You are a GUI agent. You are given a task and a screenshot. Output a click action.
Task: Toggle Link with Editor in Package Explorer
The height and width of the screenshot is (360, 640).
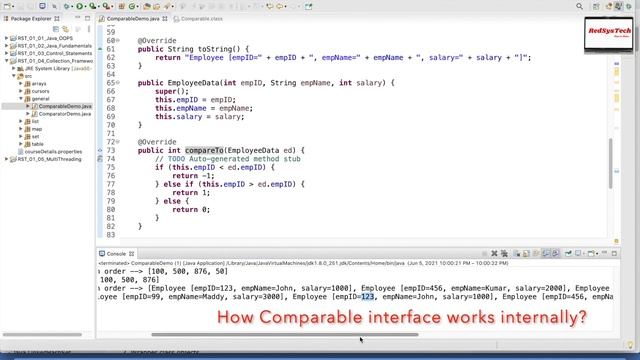click(65, 29)
